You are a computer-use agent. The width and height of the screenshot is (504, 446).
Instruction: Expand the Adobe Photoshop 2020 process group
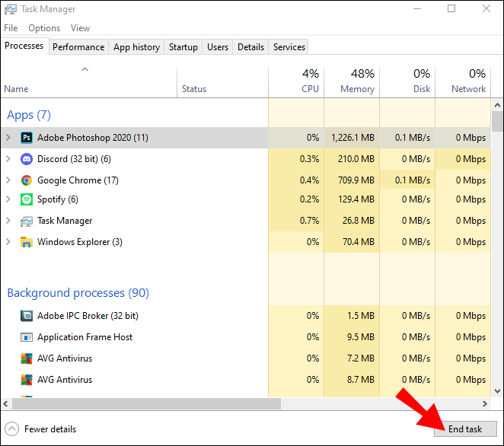coord(8,138)
